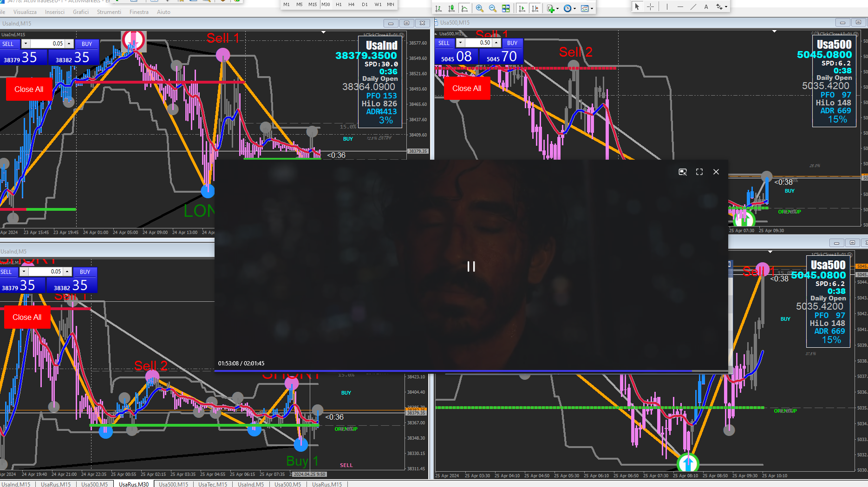Click Close All on UsaInd M5 chart

(x=27, y=317)
